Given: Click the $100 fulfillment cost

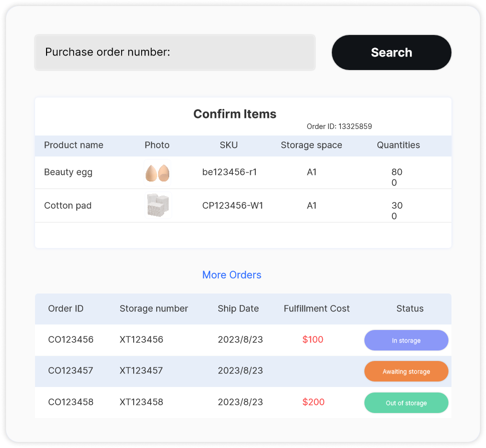Looking at the screenshot, I should 313,339.
